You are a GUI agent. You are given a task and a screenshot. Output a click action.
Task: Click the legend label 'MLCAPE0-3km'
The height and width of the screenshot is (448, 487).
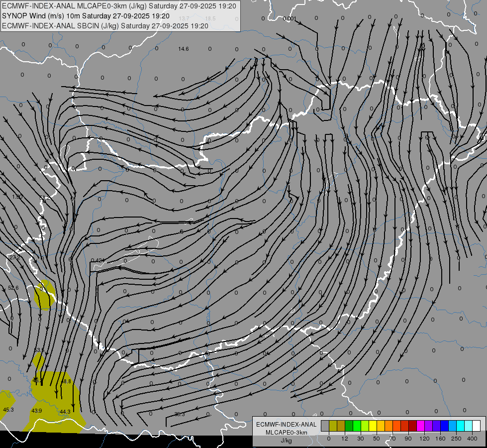(x=287, y=433)
